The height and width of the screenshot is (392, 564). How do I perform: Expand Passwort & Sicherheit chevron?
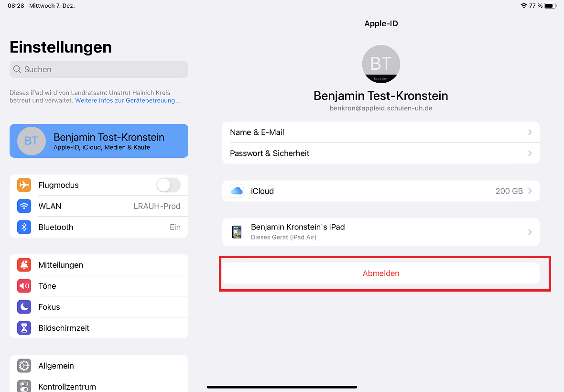pos(530,153)
